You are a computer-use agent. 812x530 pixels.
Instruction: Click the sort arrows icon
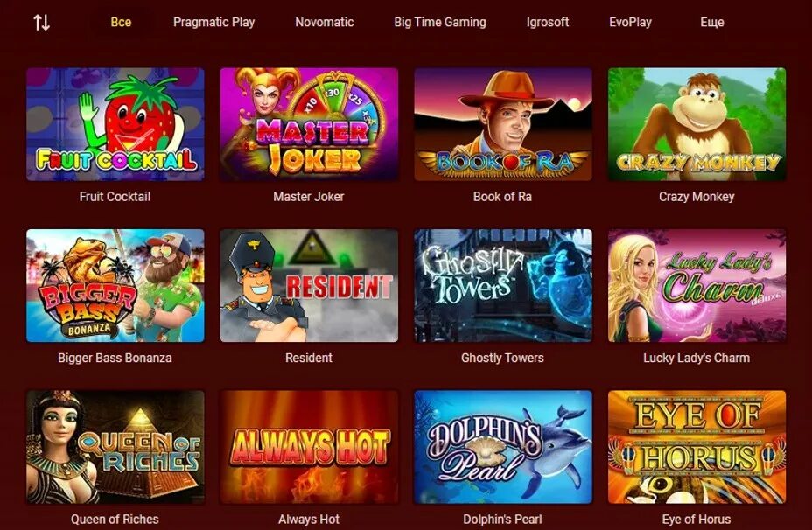pos(41,22)
